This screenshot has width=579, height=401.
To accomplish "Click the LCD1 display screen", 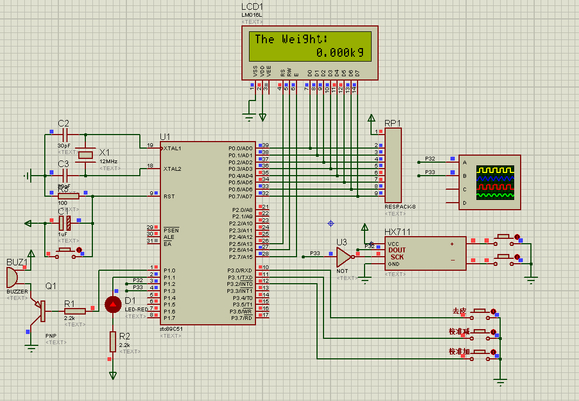I will click(310, 46).
